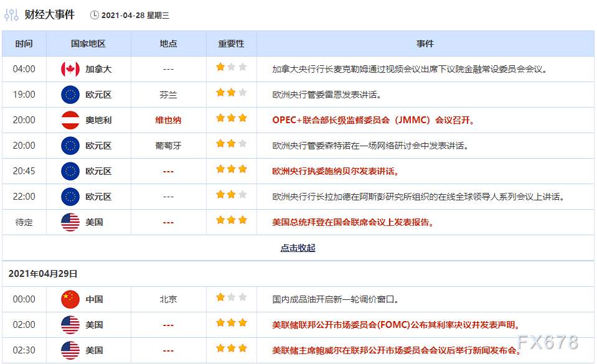Click the date 2021-04-28 星期三

click(135, 15)
